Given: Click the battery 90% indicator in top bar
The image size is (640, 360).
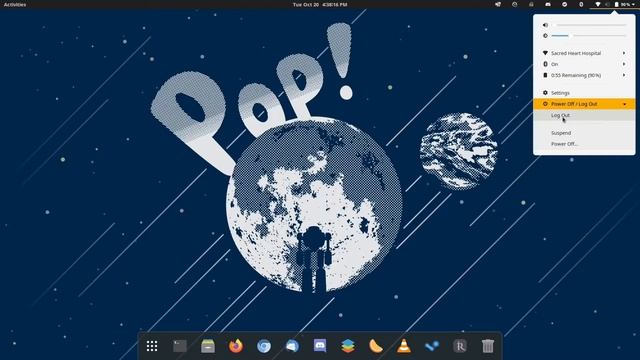Looking at the screenshot, I should [622, 4].
